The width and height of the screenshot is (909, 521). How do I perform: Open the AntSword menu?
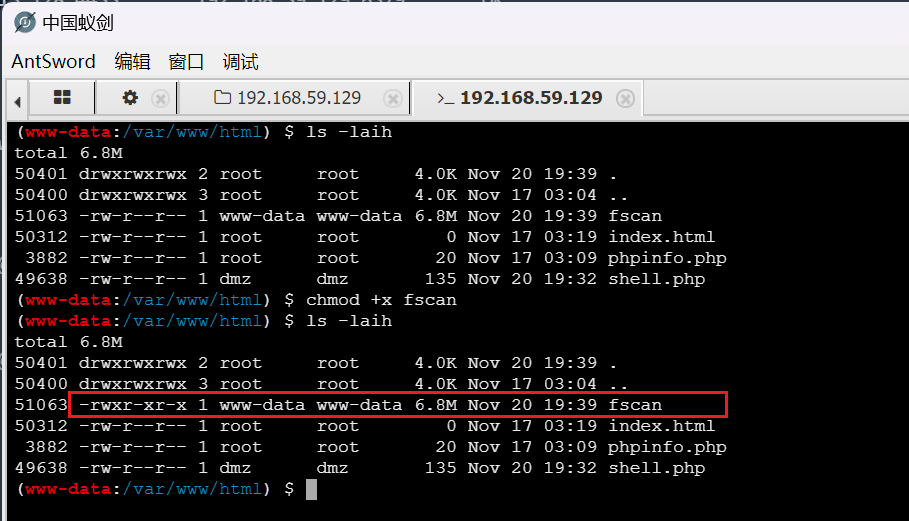(x=53, y=62)
